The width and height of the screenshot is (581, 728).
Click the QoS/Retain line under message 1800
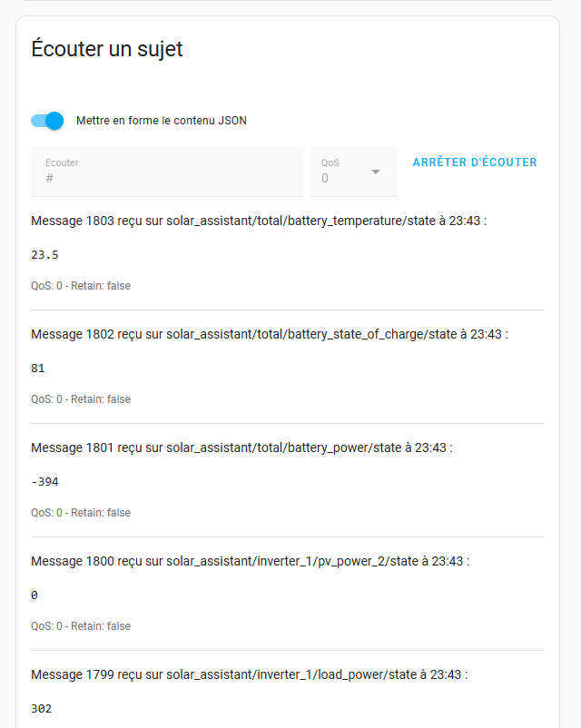[81, 626]
